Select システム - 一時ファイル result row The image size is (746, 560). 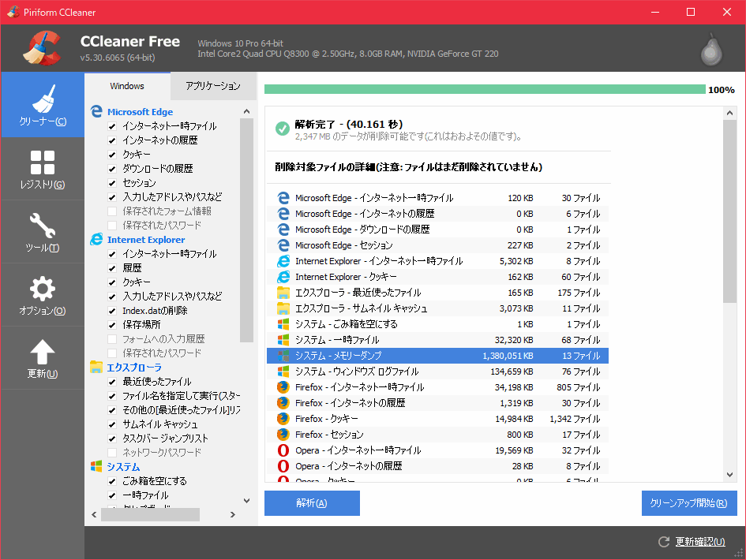[x=437, y=340]
